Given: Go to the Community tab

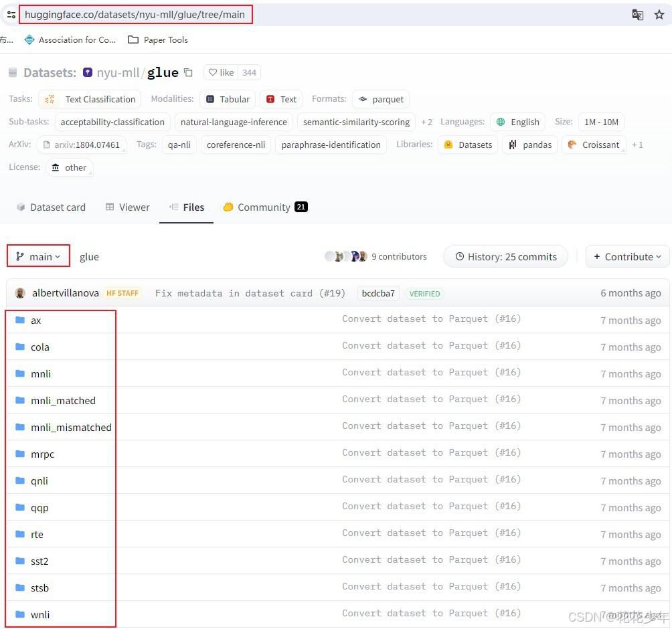Looking at the screenshot, I should pyautogui.click(x=264, y=207).
